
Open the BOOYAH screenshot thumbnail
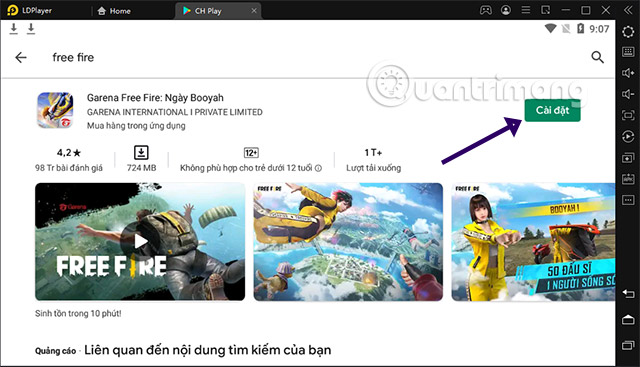pos(533,242)
